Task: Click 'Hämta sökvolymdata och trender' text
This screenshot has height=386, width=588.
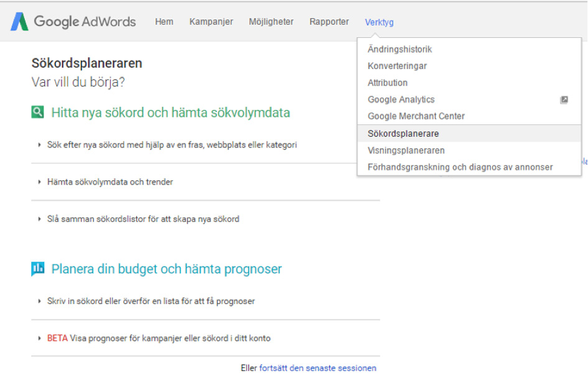Action: pyautogui.click(x=110, y=182)
